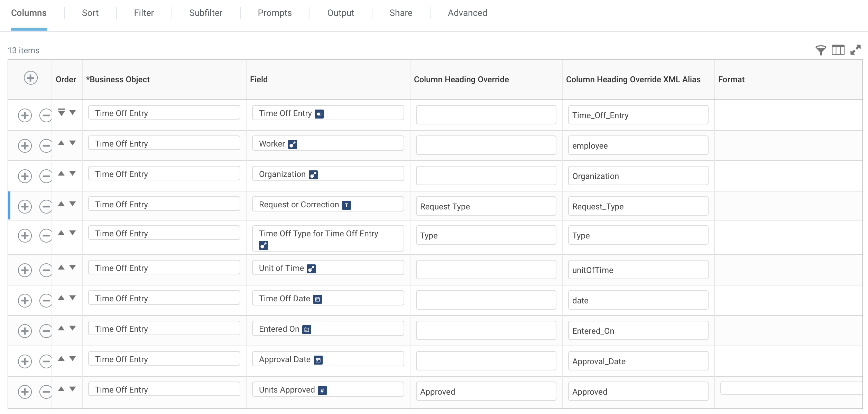Click the Worker field related-object icon
Image resolution: width=868 pixels, height=414 pixels.
click(x=293, y=144)
